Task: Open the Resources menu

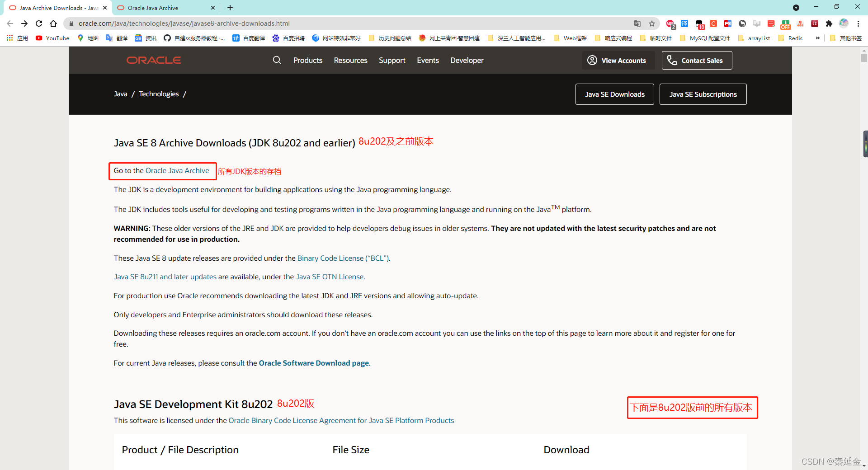Action: click(x=351, y=60)
